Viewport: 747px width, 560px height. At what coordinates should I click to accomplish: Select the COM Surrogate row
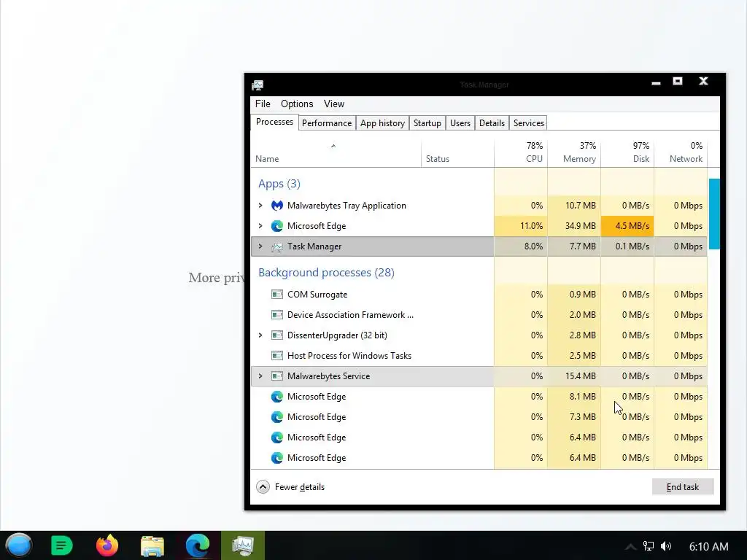[x=479, y=295]
